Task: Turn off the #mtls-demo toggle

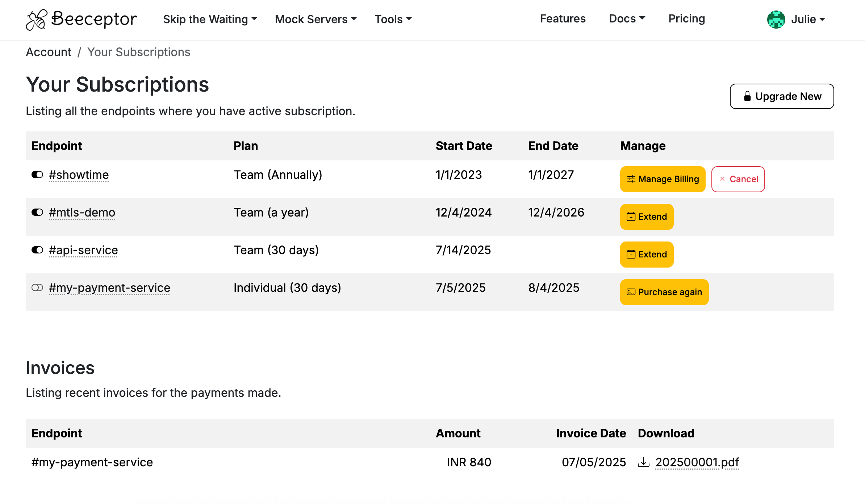Action: pyautogui.click(x=37, y=213)
